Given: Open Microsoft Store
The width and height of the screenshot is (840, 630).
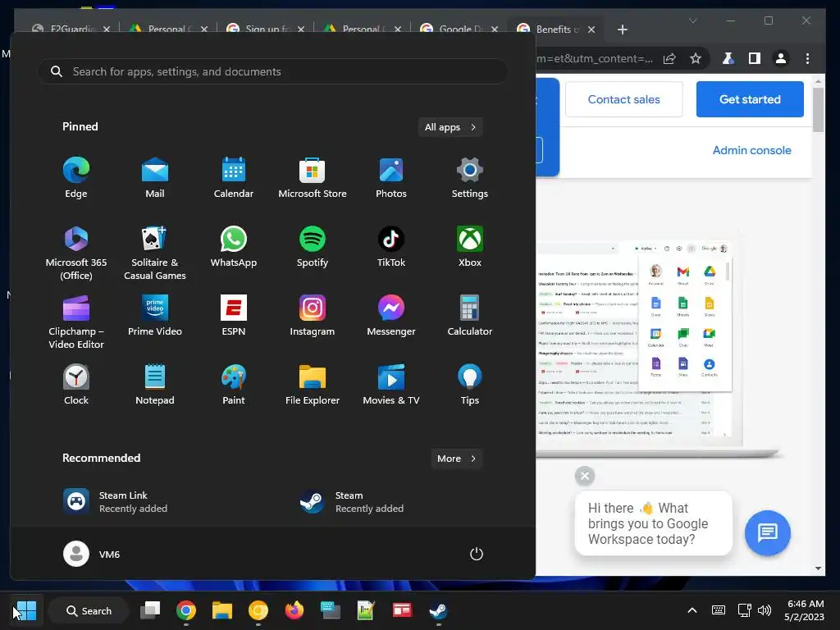Looking at the screenshot, I should 313,177.
